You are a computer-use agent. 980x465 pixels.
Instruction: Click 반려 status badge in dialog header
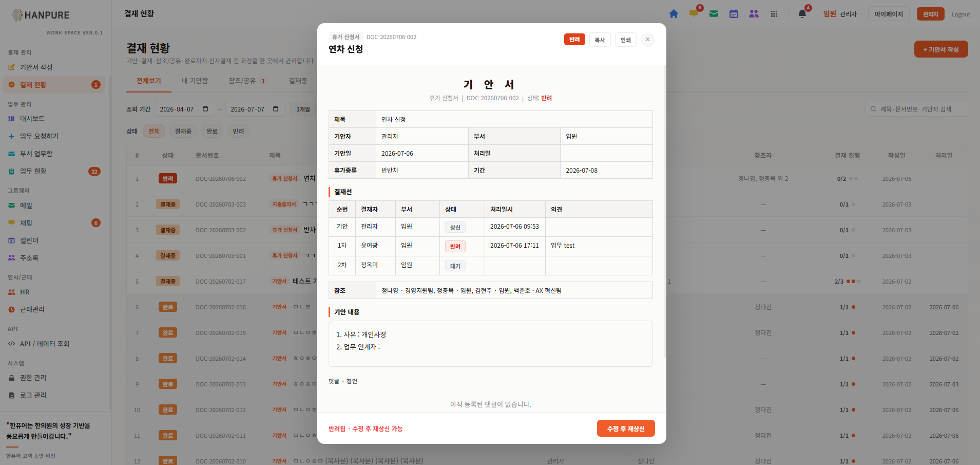click(x=574, y=40)
